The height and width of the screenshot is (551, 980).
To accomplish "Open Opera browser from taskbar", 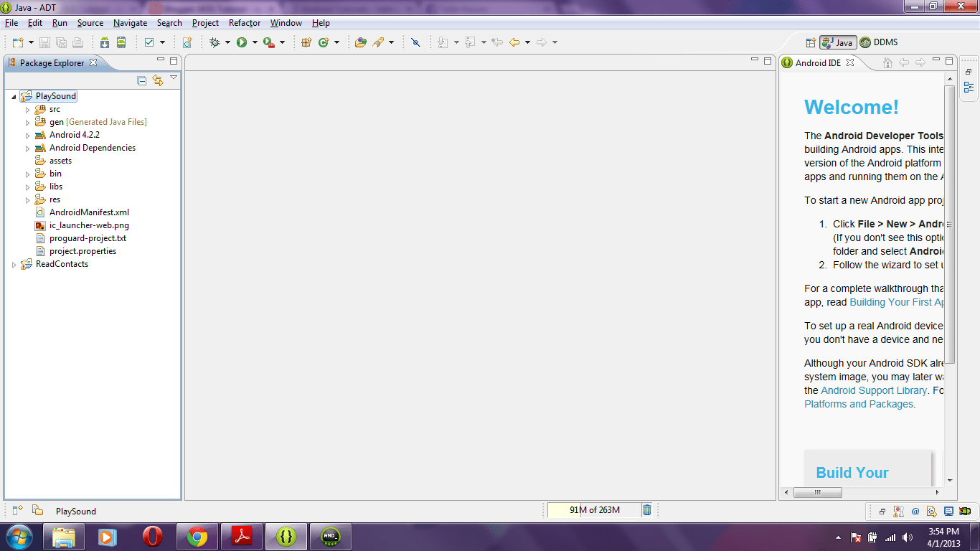I will (x=152, y=536).
